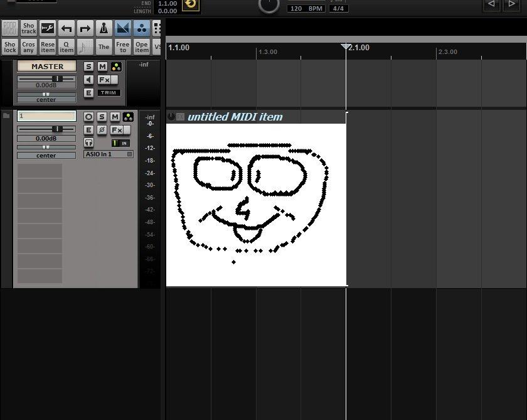
Task: Click the 'Rese item' toolbar button
Action: [x=48, y=47]
